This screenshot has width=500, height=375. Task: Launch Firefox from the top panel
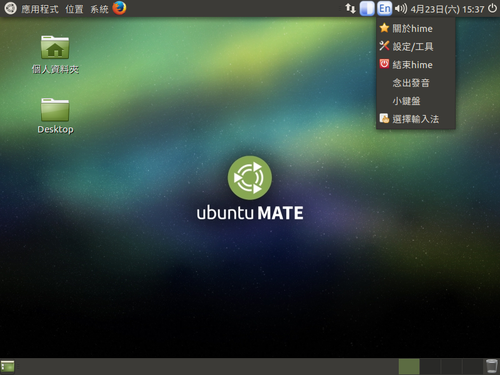119,8
